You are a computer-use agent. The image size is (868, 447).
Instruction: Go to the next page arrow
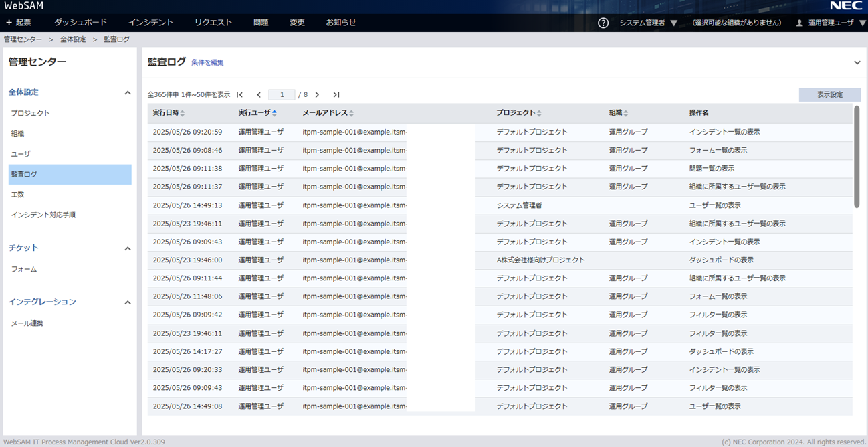click(317, 95)
